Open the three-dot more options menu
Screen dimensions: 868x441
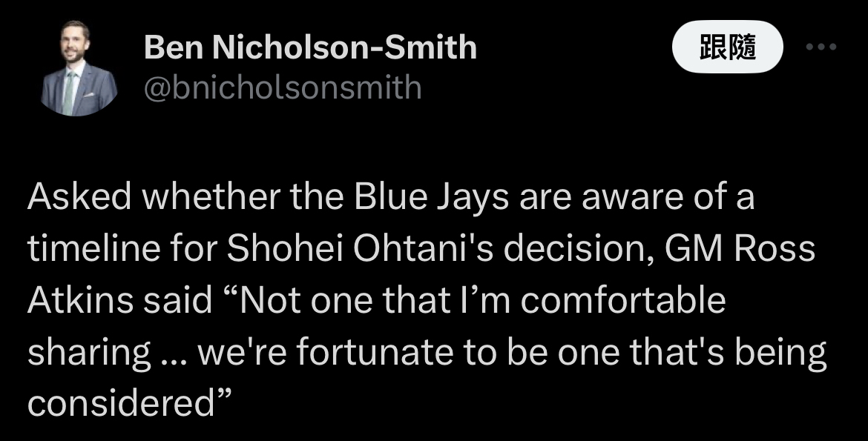[x=821, y=47]
